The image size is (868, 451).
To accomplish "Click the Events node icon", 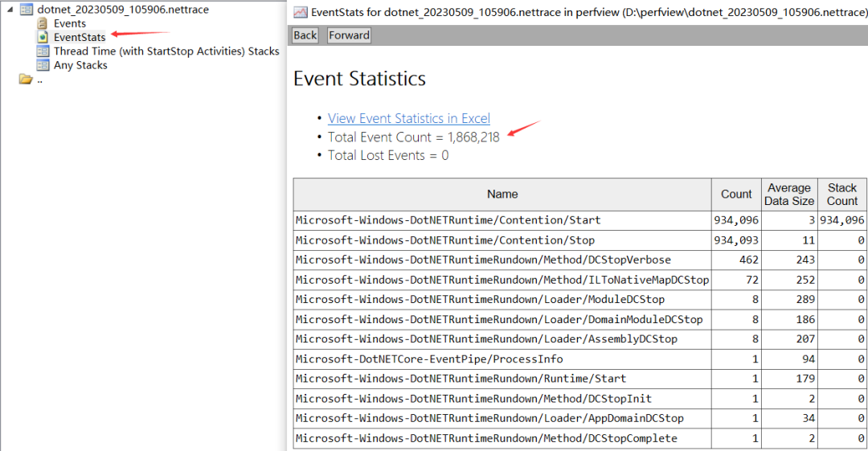I will coord(43,23).
